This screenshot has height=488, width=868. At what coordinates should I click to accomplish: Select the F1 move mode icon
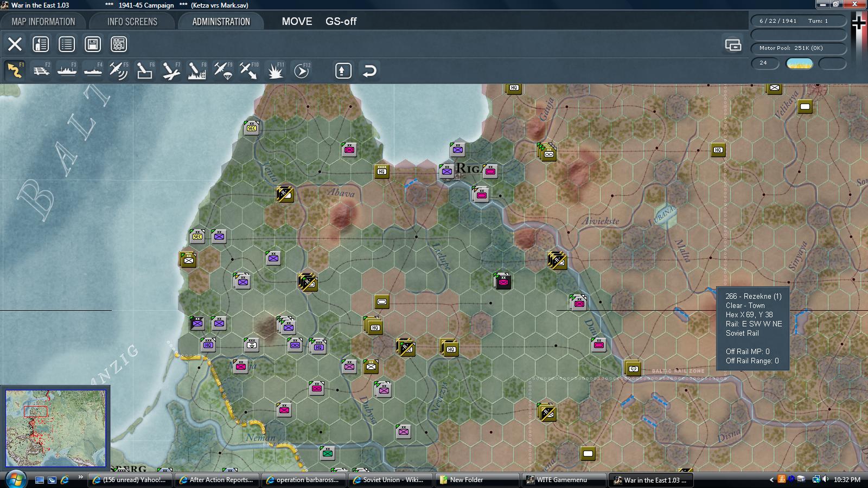pos(15,70)
